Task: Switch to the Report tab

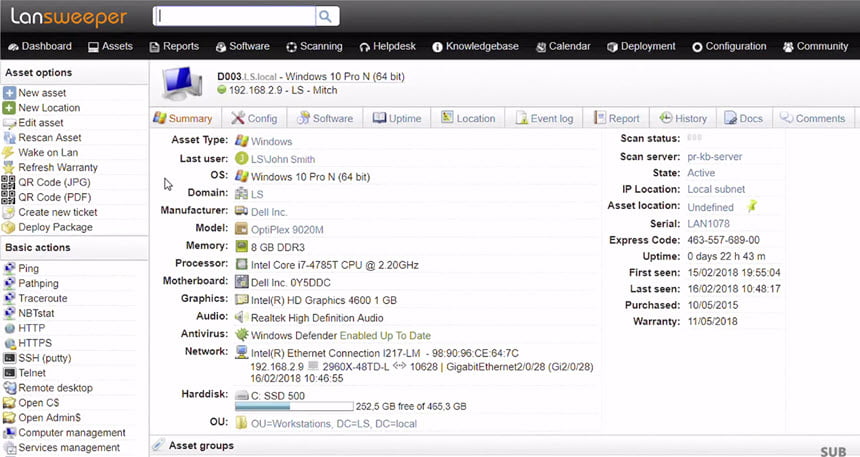Action: (x=617, y=118)
